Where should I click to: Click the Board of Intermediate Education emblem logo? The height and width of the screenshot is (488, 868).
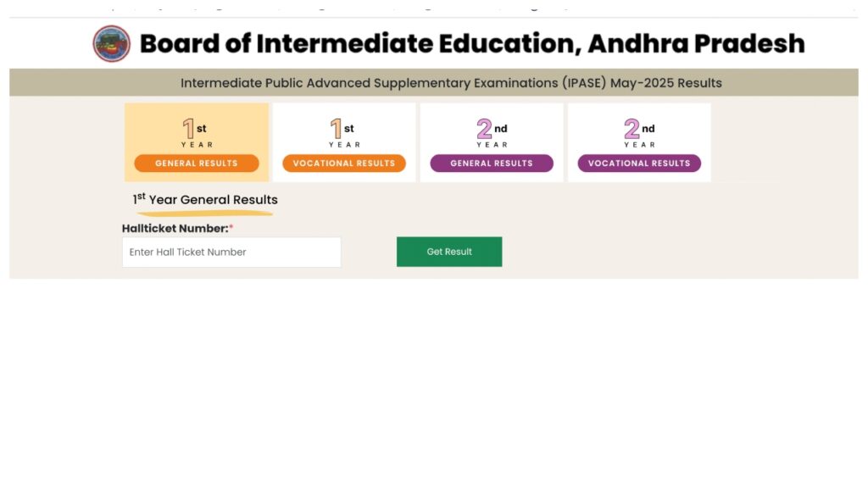pos(111,43)
